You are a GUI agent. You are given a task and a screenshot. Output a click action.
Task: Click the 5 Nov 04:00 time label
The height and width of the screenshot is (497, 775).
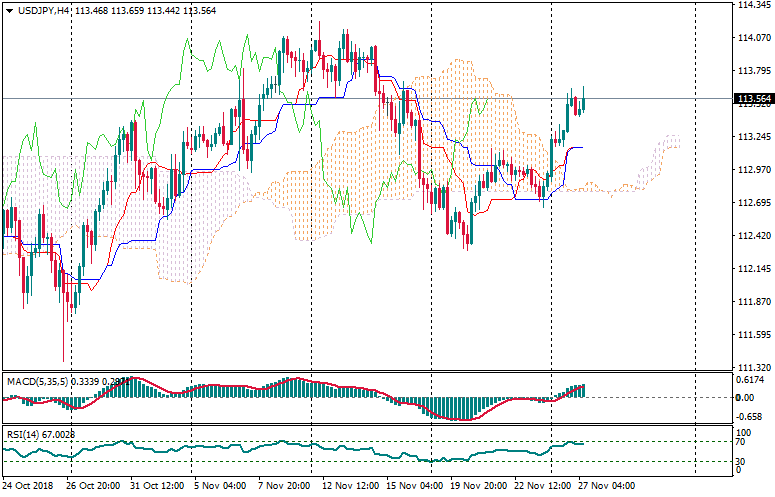(219, 486)
